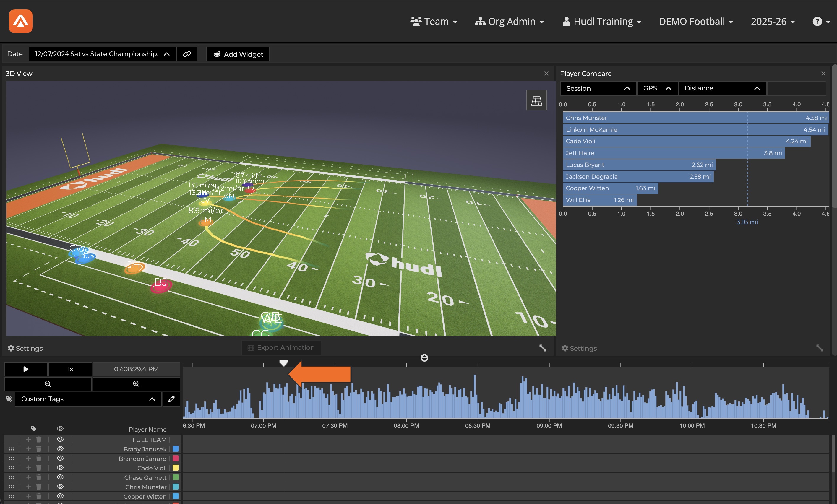The width and height of the screenshot is (837, 504).
Task: Open the 2025-26 season menu
Action: pyautogui.click(x=773, y=21)
